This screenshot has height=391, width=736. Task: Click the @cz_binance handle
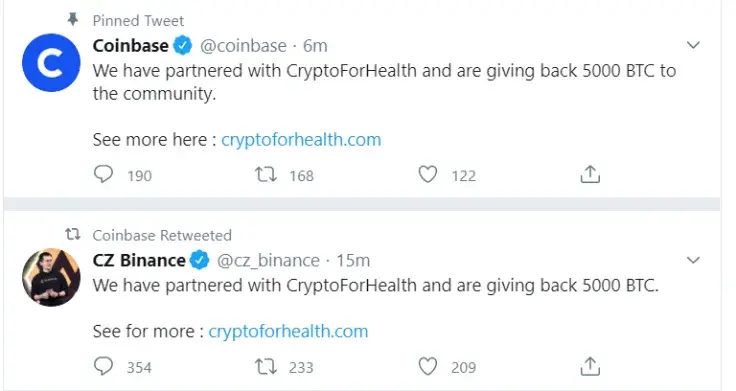point(268,261)
